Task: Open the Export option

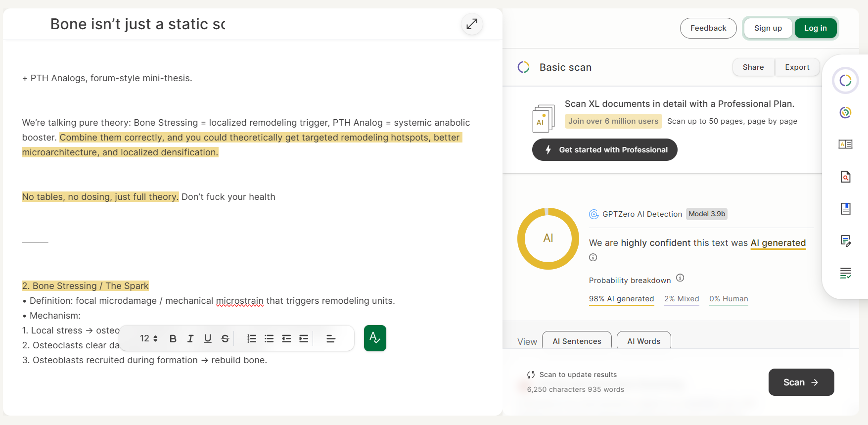Action: [797, 67]
